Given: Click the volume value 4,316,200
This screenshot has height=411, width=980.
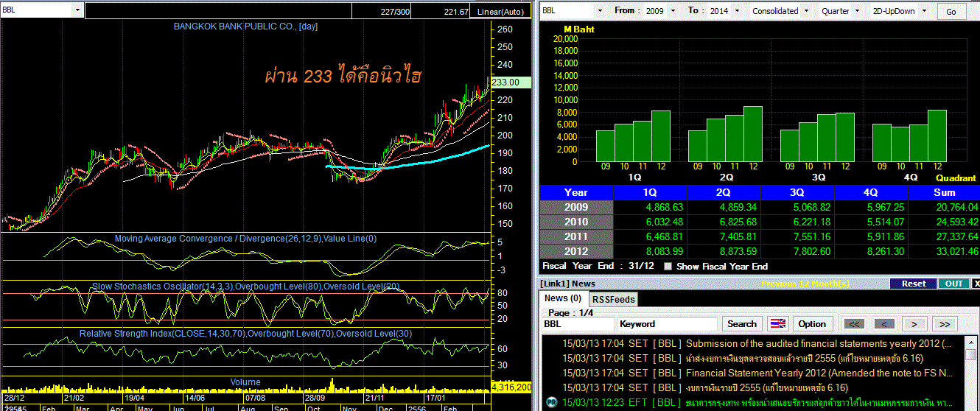Looking at the screenshot, I should tap(511, 386).
